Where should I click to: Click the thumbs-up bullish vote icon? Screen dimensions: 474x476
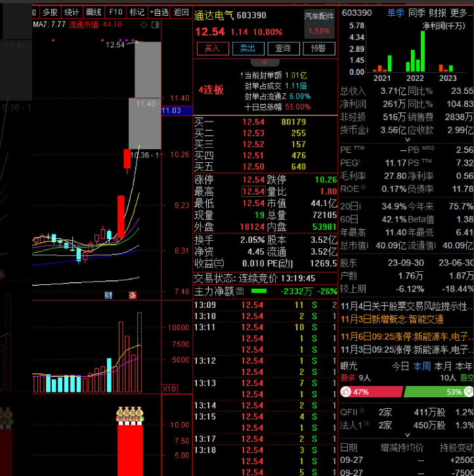(345, 392)
